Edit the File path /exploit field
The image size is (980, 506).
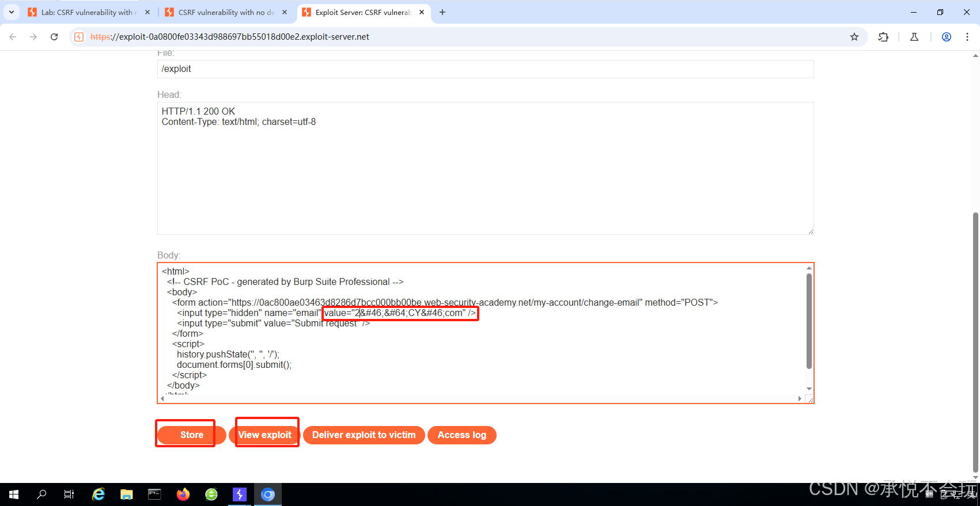click(x=485, y=69)
